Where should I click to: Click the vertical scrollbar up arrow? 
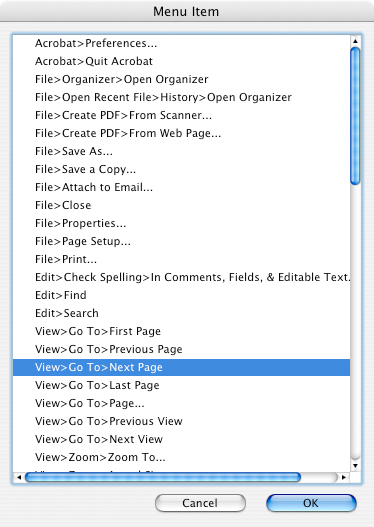coord(355,41)
